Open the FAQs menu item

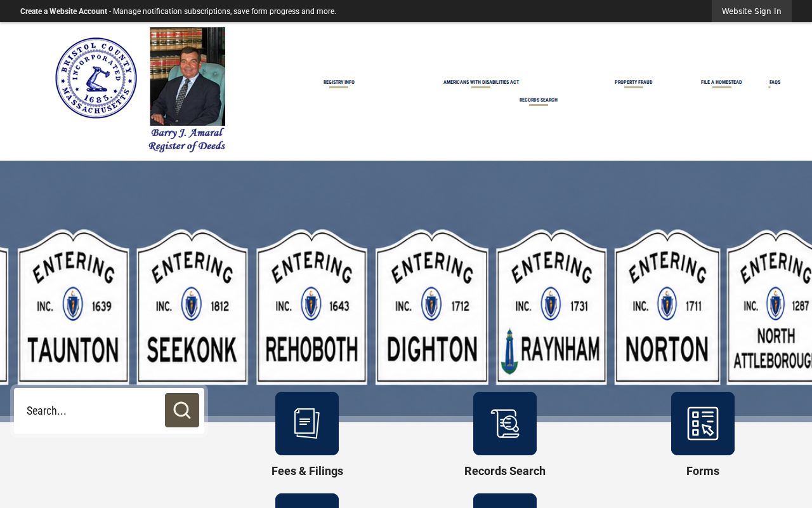coord(775,83)
